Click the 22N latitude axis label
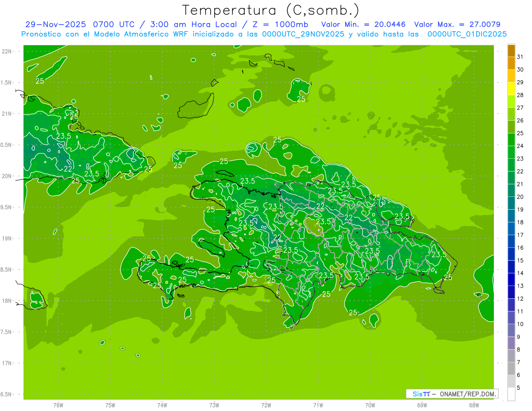532x411 pixels. coord(8,51)
